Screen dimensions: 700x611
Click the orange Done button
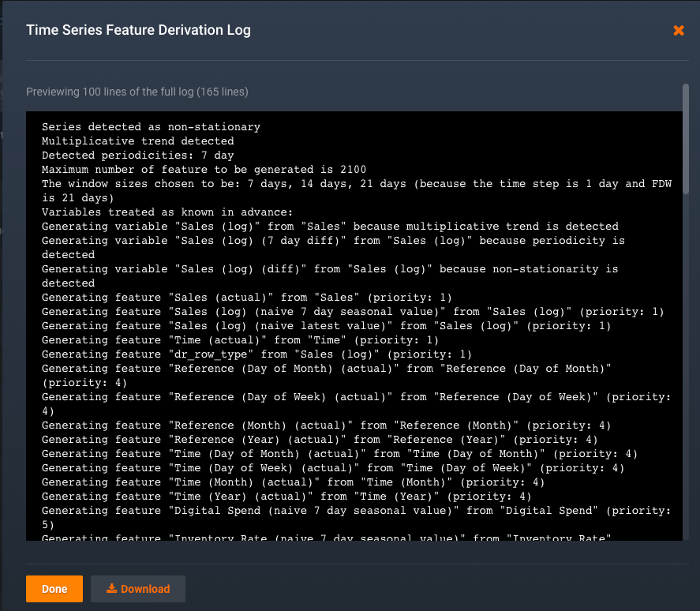54,589
